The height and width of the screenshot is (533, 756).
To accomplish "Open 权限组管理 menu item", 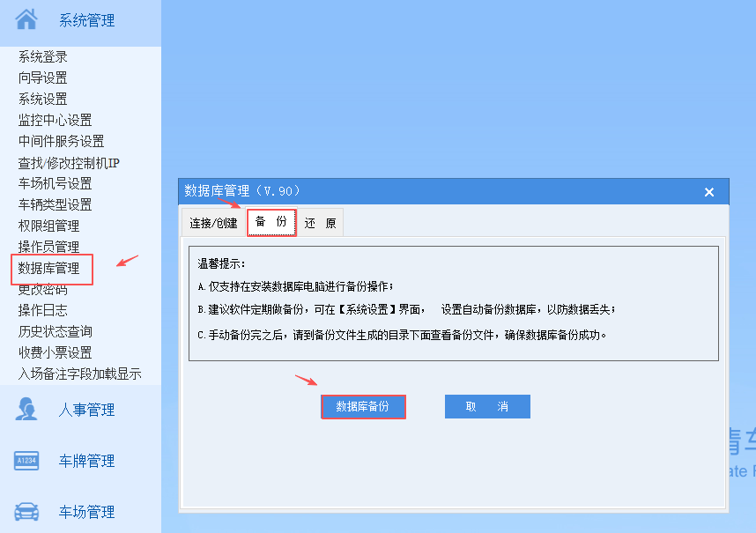I will [48, 226].
